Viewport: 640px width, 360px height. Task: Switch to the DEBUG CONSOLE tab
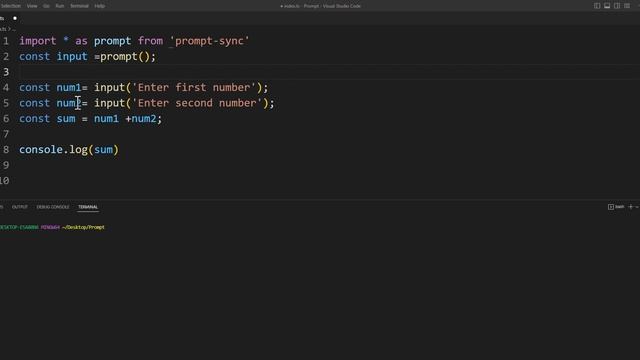coord(53,207)
